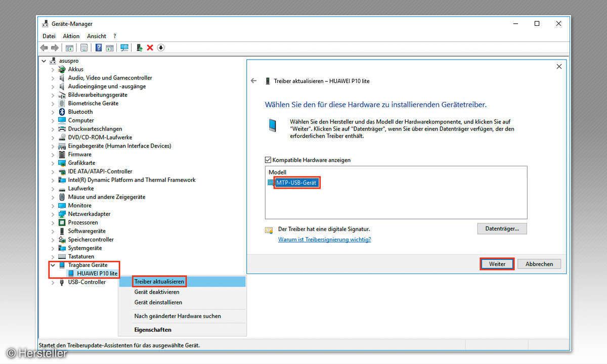Click the Netzwerkadapter category icon
Screen dimensions: 607x364
tap(62, 214)
